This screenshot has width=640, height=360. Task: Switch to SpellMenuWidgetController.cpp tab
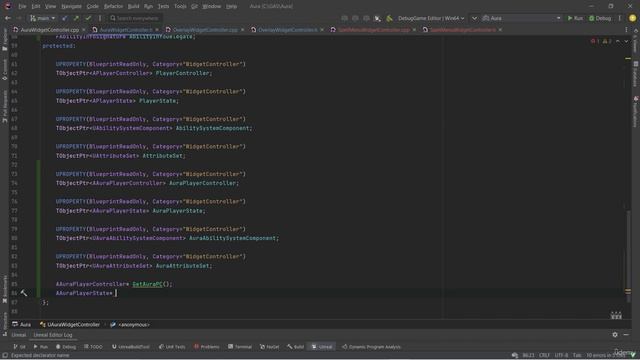point(370,30)
